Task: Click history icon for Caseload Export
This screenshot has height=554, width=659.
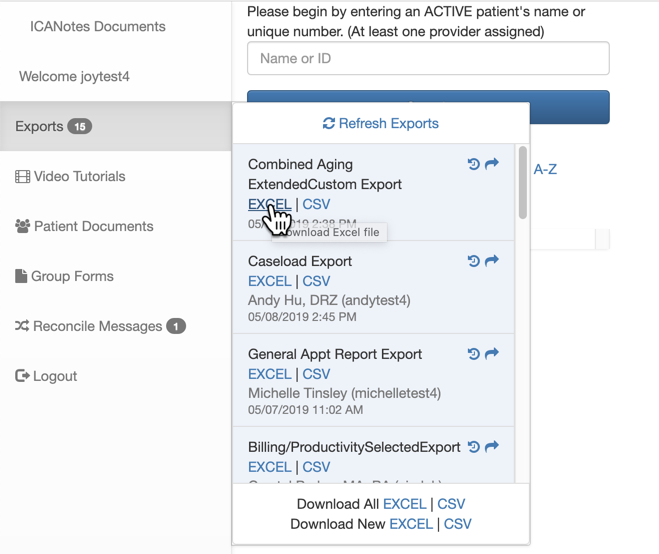Action: click(x=474, y=261)
